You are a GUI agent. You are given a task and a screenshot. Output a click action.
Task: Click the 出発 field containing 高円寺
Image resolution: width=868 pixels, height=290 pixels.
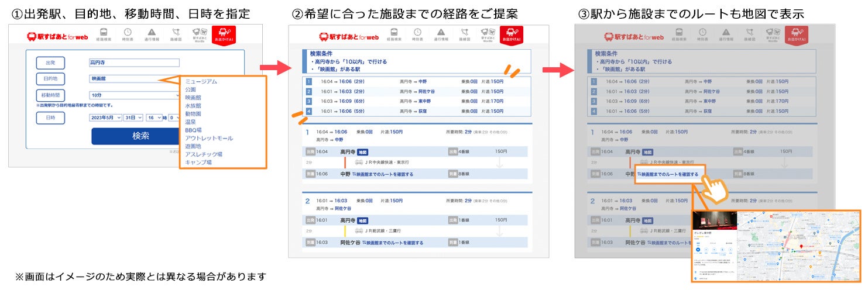coord(134,63)
